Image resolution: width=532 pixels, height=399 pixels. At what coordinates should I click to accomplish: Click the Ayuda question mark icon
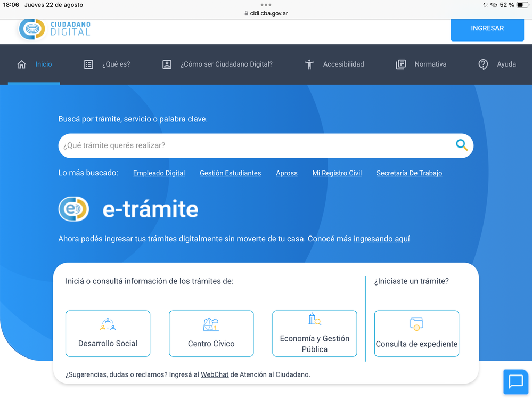click(x=483, y=64)
